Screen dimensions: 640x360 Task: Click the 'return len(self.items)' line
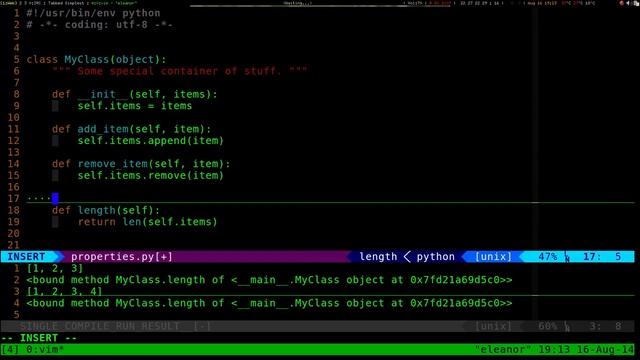[147, 222]
